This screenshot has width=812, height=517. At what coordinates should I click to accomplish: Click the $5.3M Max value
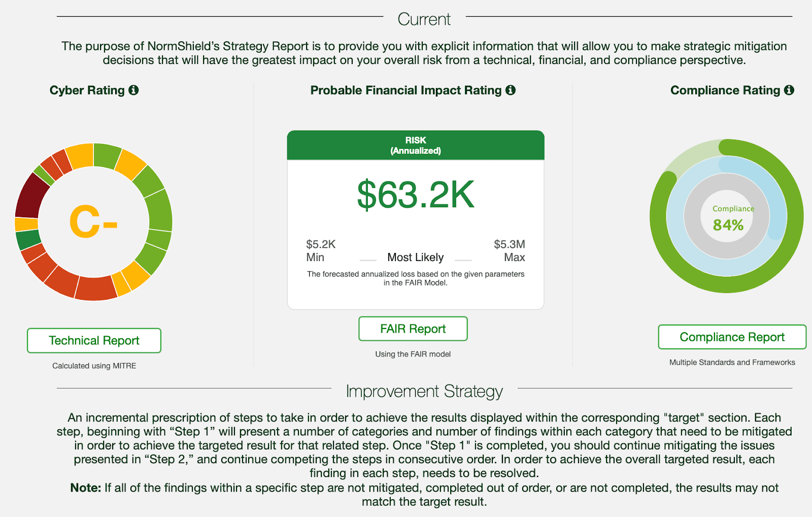pyautogui.click(x=509, y=244)
